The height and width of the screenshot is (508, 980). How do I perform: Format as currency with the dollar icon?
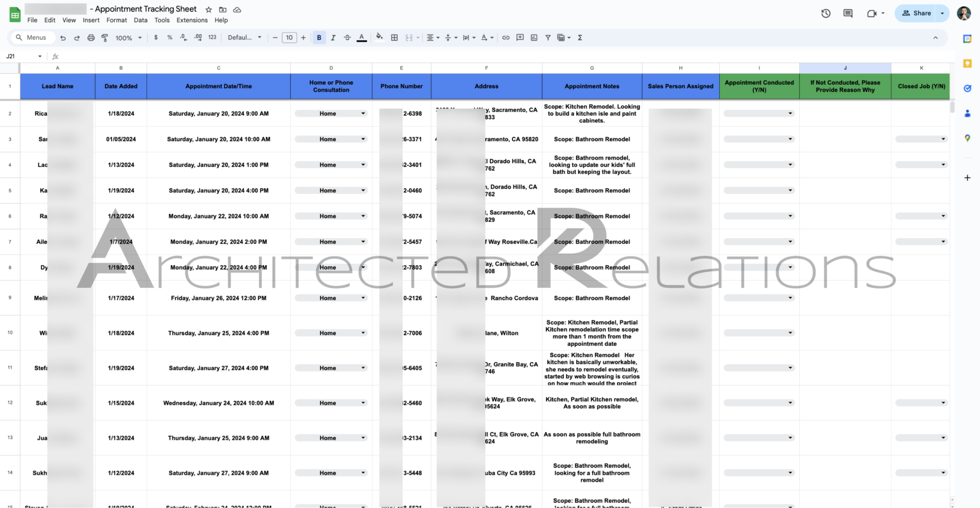156,38
